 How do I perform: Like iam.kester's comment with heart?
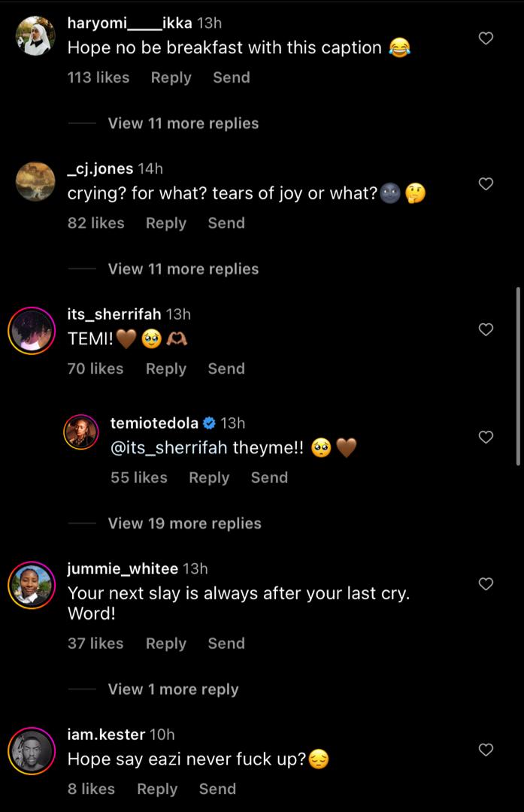point(486,750)
